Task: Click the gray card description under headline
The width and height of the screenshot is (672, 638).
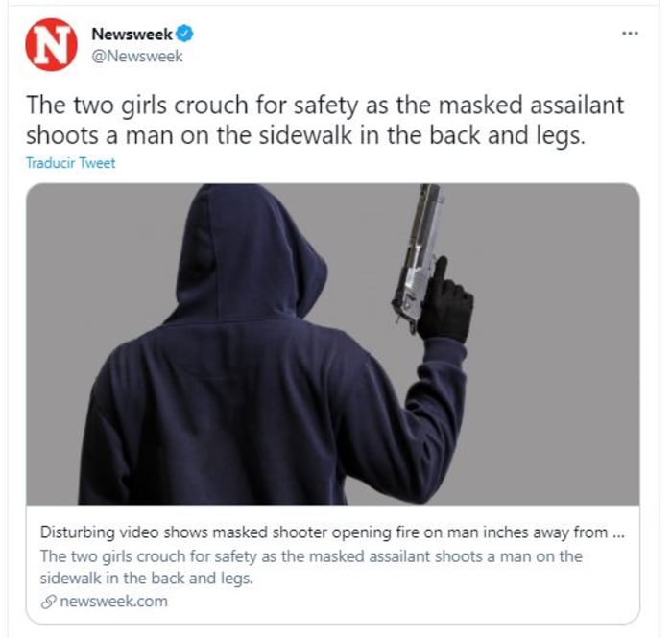Action: (x=311, y=567)
